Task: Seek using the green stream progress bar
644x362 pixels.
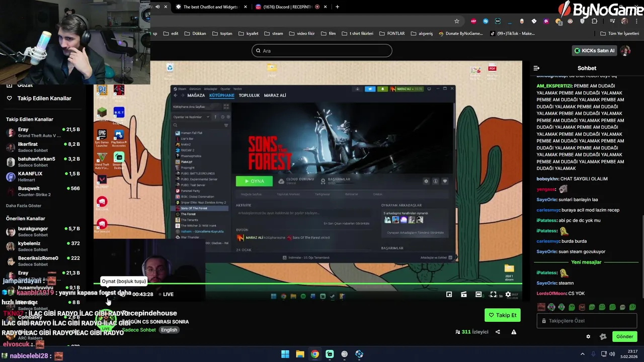Action: [x=308, y=285]
